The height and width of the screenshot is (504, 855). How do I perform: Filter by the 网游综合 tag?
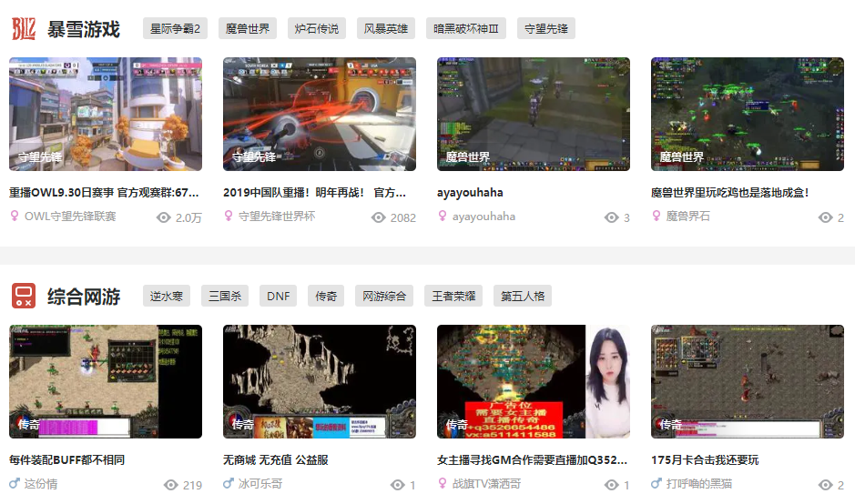pos(384,296)
